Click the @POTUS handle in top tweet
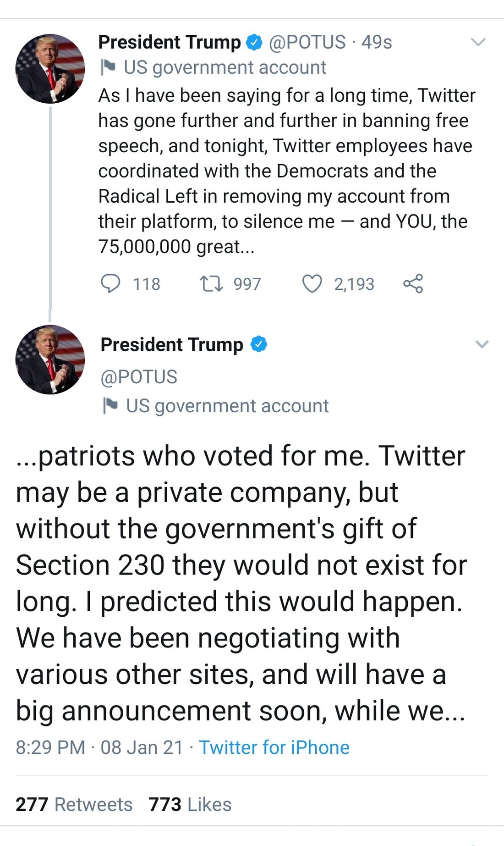The width and height of the screenshot is (504, 846). [307, 43]
